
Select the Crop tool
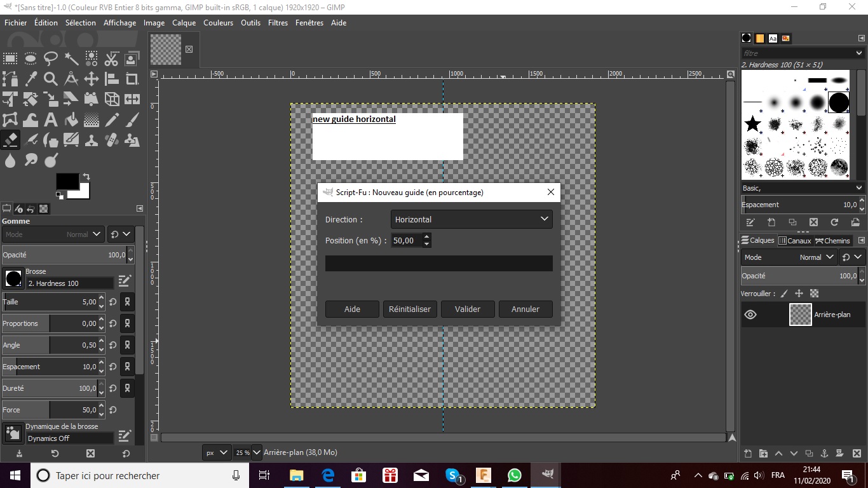pyautogui.click(x=132, y=79)
